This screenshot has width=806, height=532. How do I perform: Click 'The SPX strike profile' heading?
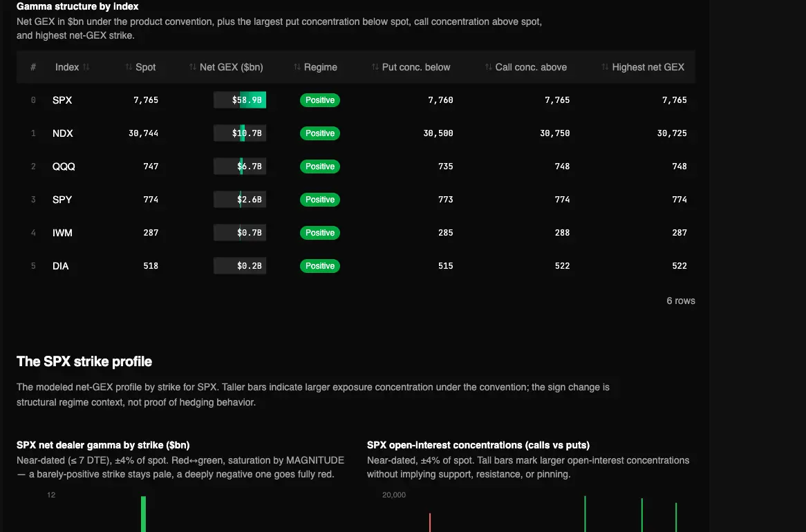[x=84, y=362]
